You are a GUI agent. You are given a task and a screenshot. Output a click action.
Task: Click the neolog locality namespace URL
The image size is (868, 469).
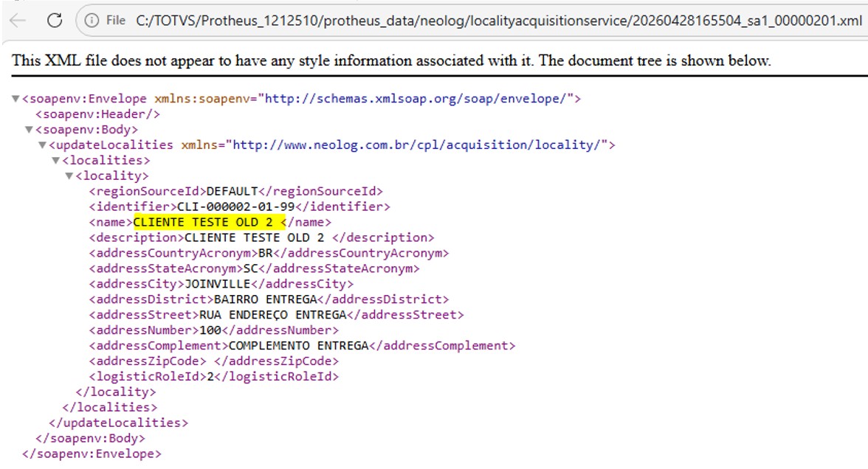pos(417,145)
